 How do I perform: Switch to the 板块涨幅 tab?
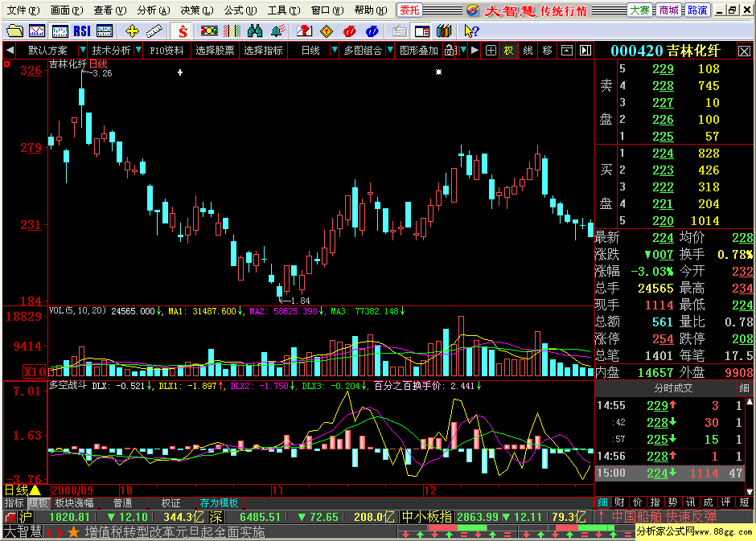coord(74,503)
